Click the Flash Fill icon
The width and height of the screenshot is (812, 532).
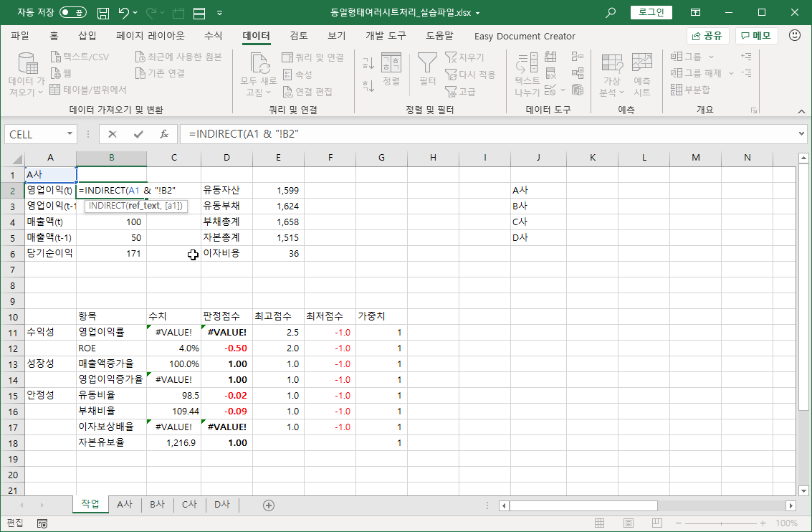tap(550, 56)
